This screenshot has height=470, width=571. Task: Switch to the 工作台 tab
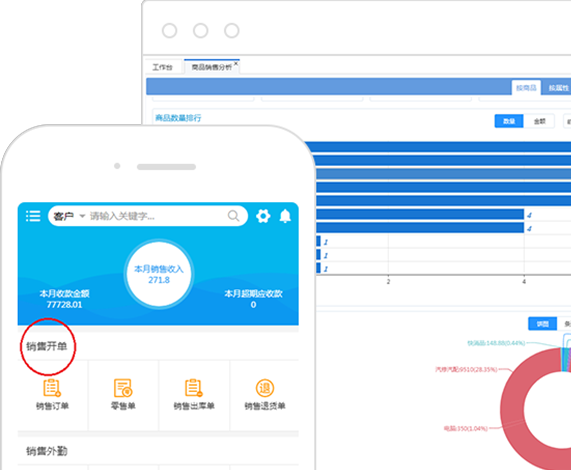coord(162,67)
